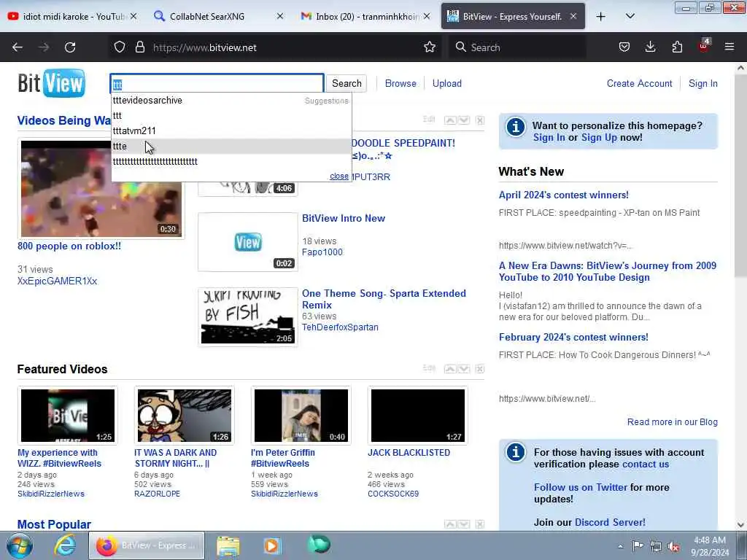
Task: Open the Firefox hamburger menu
Action: coord(729,47)
